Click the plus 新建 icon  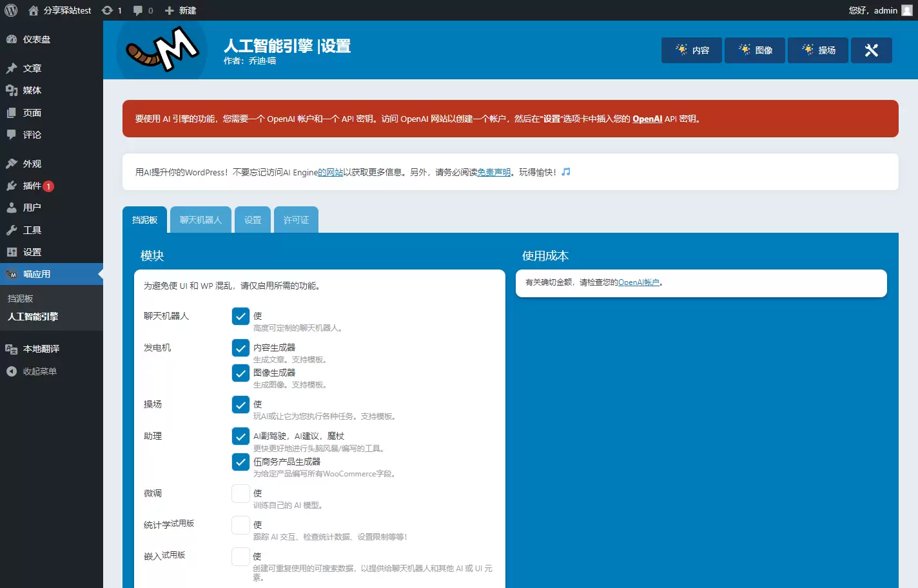(170, 10)
